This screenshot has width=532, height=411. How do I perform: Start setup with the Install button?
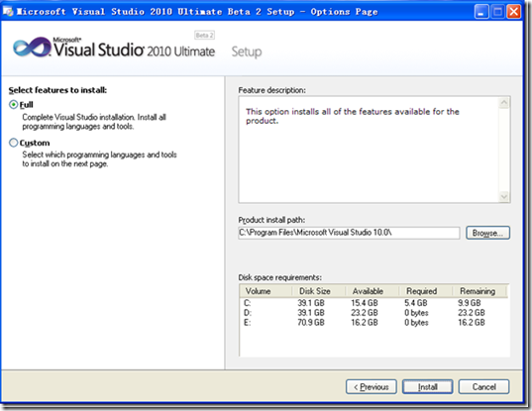428,387
